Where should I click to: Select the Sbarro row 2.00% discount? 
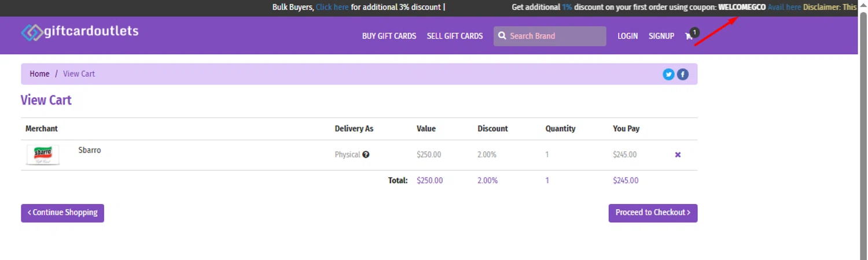click(487, 155)
